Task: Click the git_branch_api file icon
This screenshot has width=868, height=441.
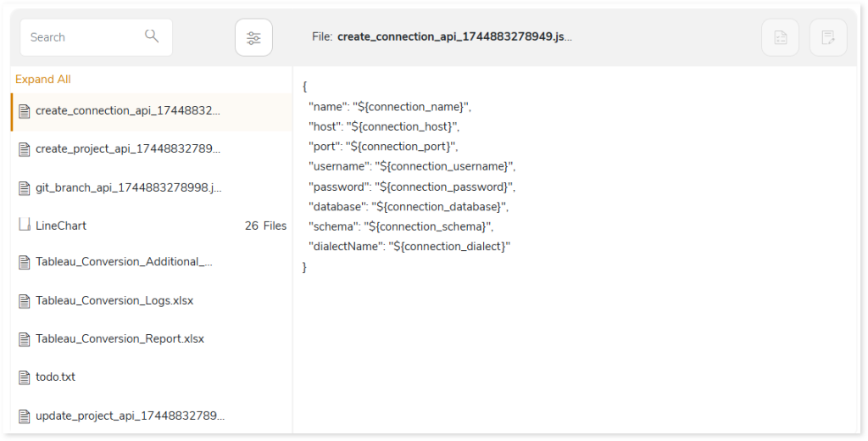Action: 25,188
